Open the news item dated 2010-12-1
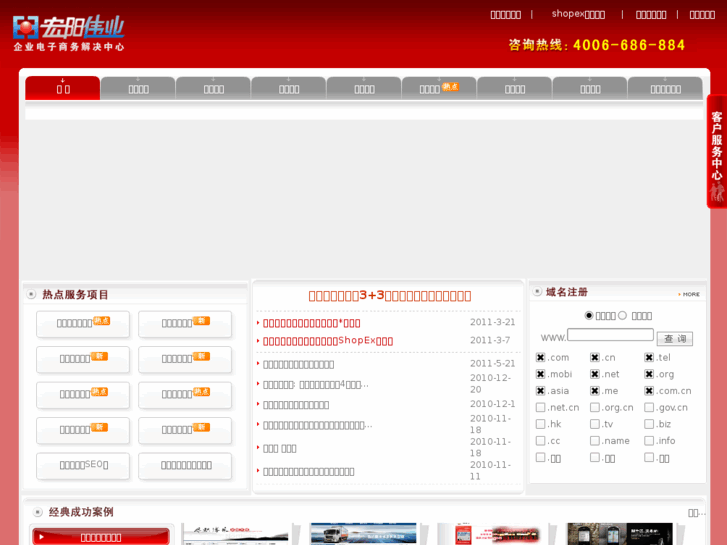Image resolution: width=727 pixels, height=545 pixels. 296,405
